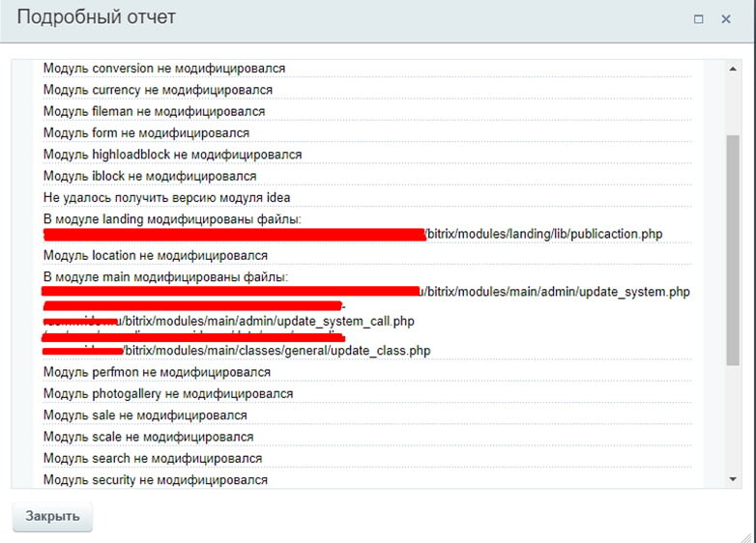Click the Подробный отчет dialog title
This screenshot has height=543, width=756.
pyautogui.click(x=97, y=18)
